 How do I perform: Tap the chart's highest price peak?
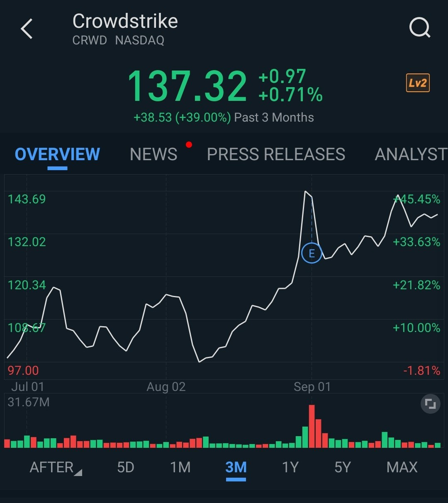pyautogui.click(x=305, y=192)
